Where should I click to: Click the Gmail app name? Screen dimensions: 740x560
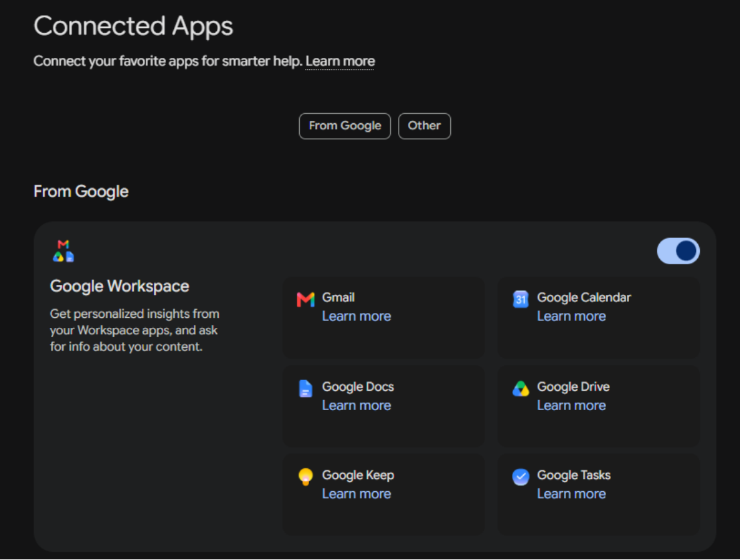(338, 298)
